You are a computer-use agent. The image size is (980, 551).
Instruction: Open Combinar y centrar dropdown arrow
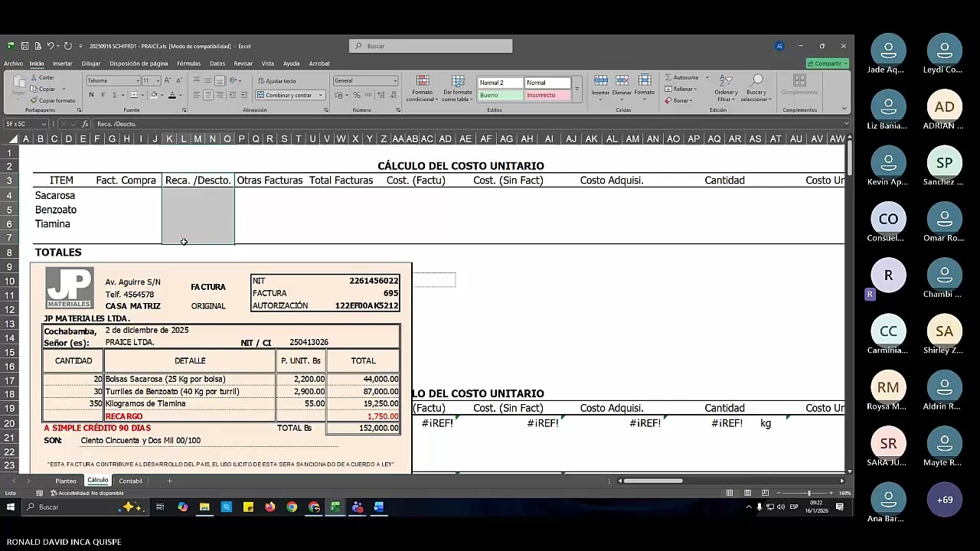[x=320, y=95]
